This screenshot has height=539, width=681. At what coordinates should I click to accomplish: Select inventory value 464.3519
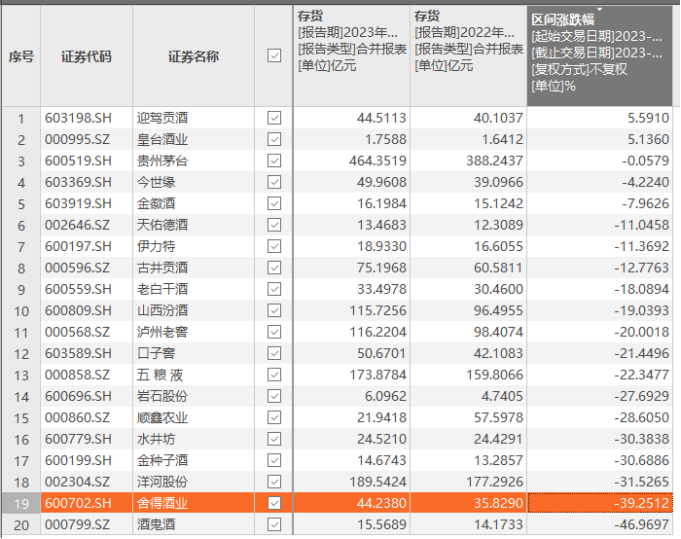378,161
